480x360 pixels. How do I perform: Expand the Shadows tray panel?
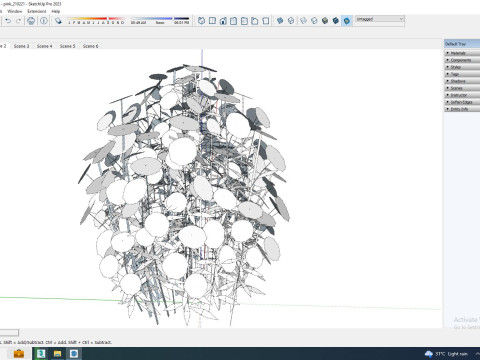462,81
